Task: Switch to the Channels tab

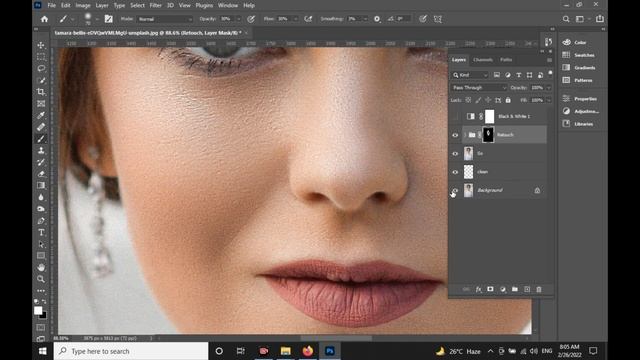Action: tap(483, 60)
